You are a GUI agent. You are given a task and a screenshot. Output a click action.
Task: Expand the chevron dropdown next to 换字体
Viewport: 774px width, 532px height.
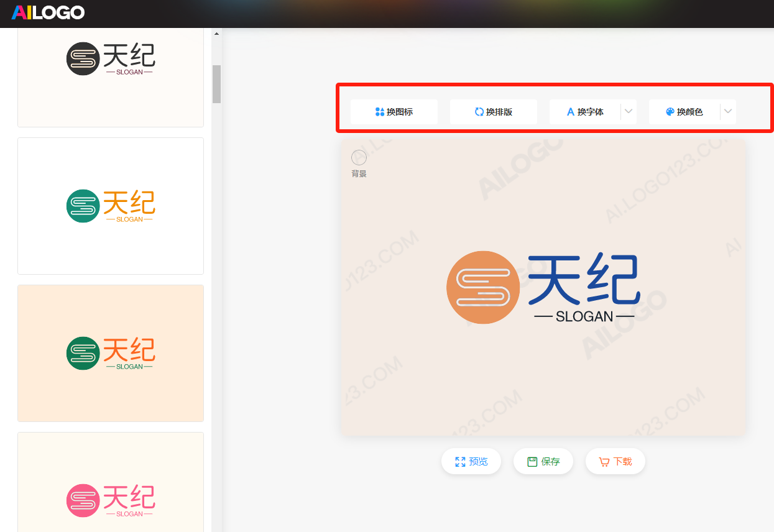click(x=628, y=111)
